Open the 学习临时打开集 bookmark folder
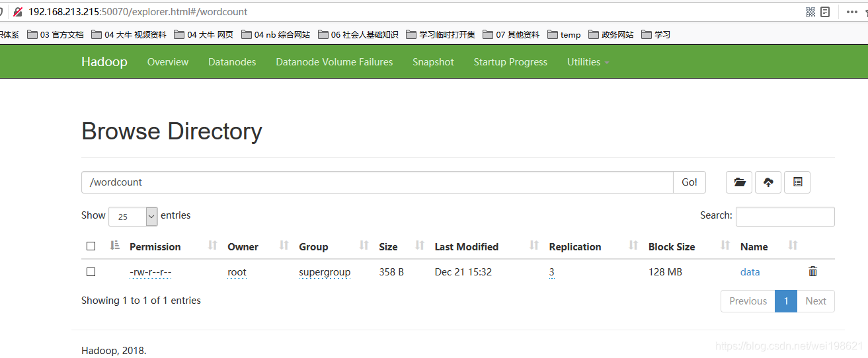The image size is (868, 358). tap(441, 34)
